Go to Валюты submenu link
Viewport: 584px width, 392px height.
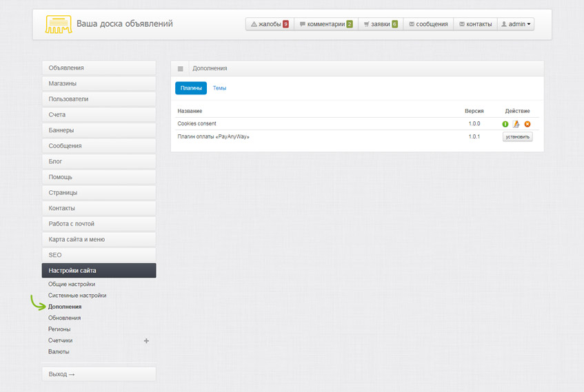59,351
